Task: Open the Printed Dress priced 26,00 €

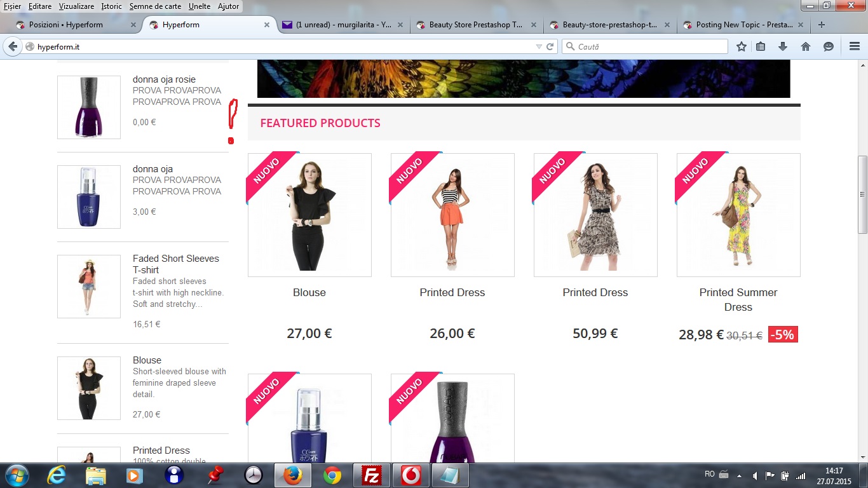Action: click(452, 292)
